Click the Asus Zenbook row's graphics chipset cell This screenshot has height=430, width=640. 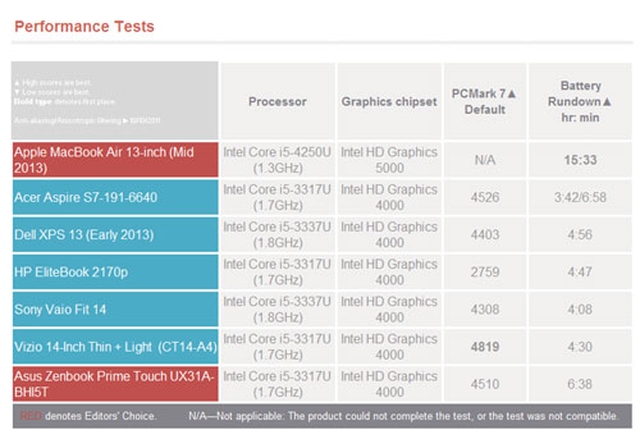pos(389,384)
